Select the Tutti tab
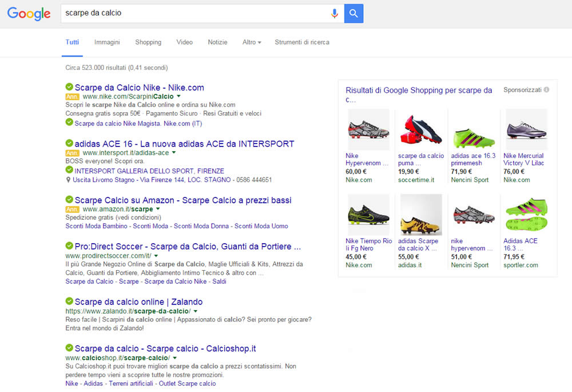 coord(72,42)
